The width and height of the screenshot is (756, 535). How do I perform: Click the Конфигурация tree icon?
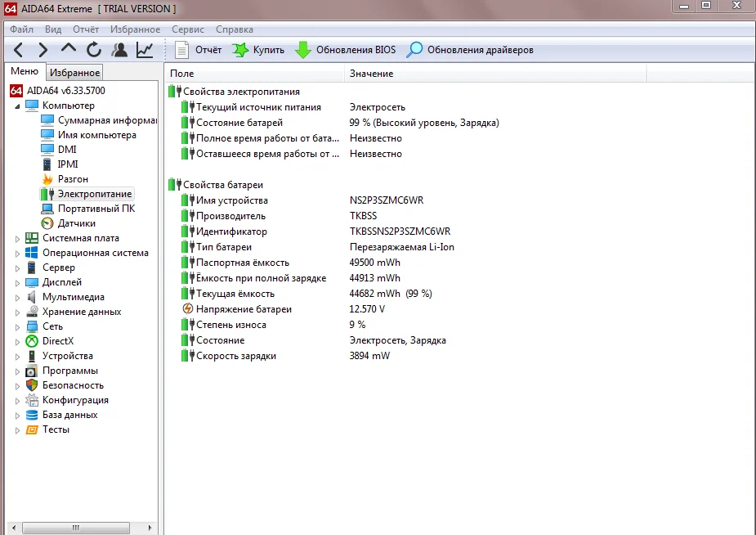(32, 400)
